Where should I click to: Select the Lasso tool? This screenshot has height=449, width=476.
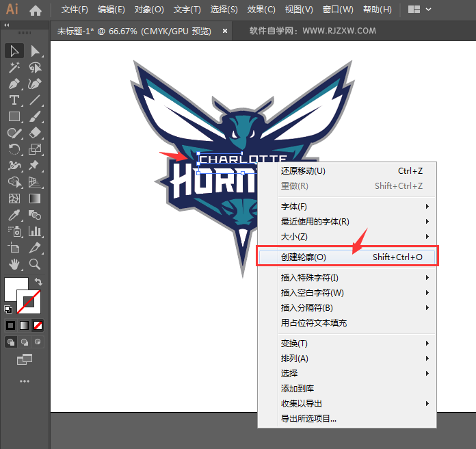coord(35,67)
